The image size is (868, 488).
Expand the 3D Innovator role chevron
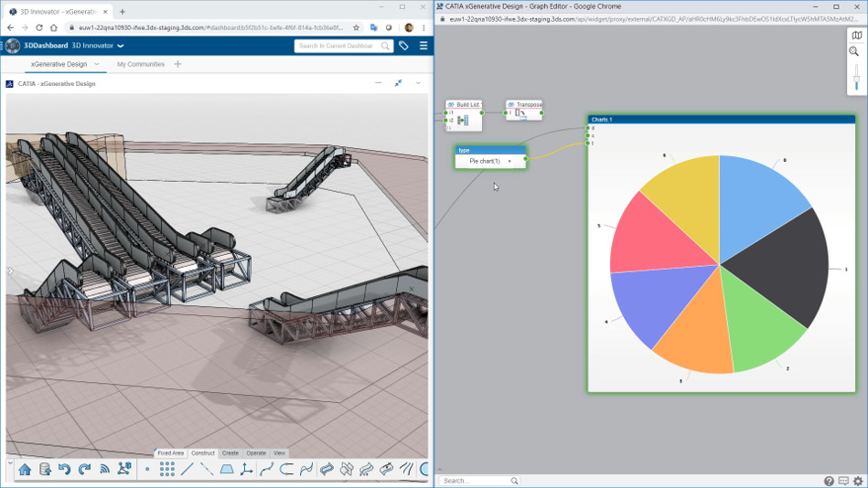(x=121, y=46)
